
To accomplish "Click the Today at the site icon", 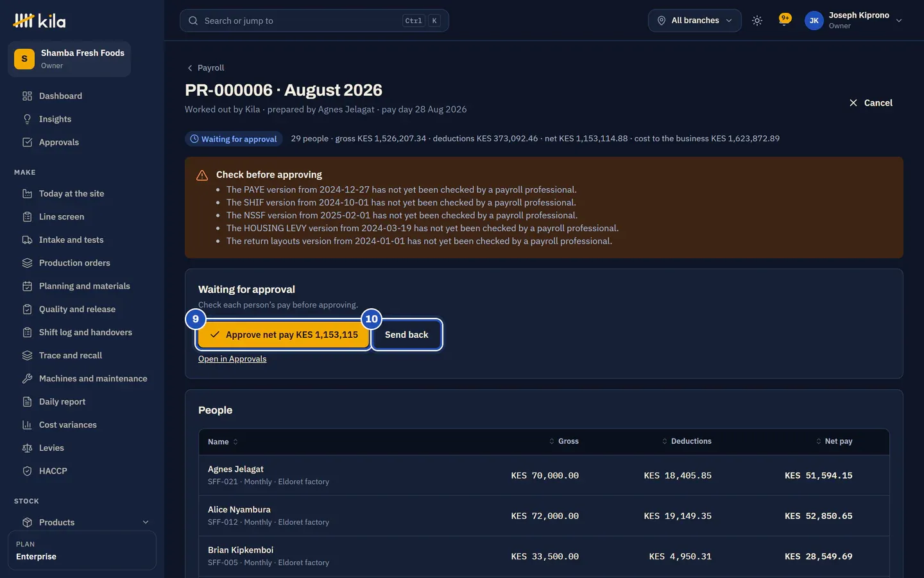I will (27, 194).
